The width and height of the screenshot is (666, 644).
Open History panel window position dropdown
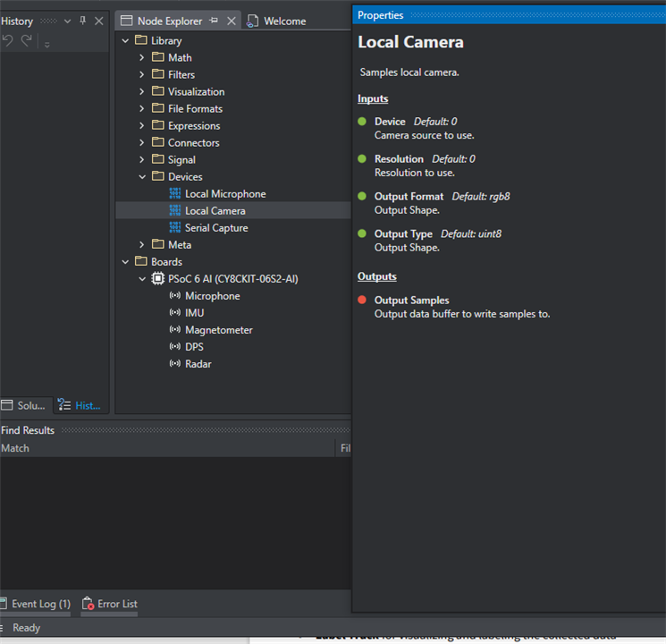pos(67,21)
